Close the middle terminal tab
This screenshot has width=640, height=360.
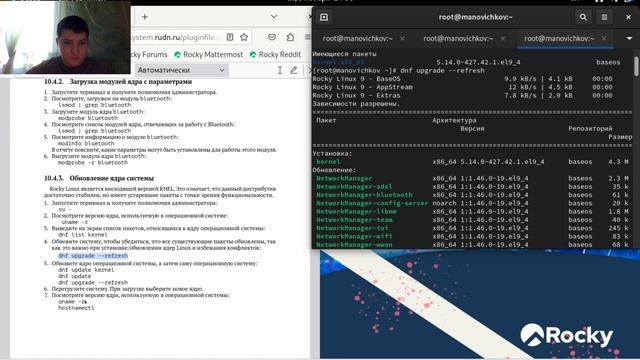[x=503, y=38]
